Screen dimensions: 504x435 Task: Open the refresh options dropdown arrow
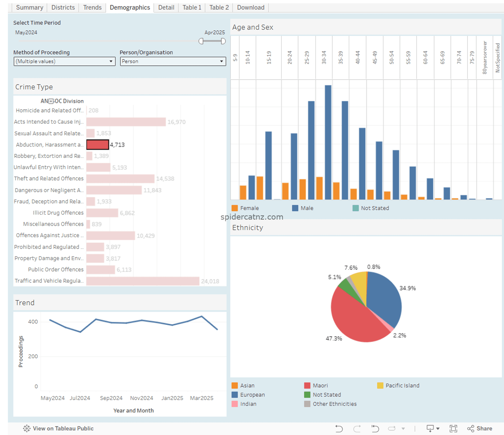tap(403, 429)
